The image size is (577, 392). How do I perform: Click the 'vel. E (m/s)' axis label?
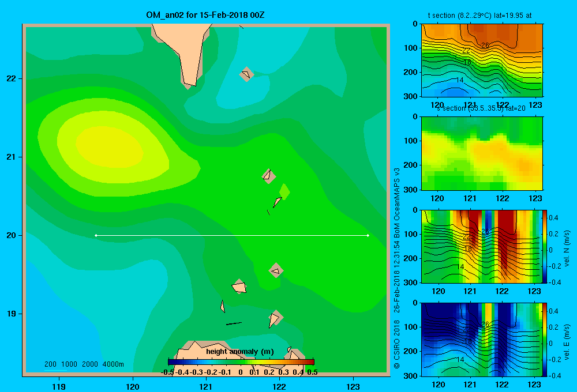[x=567, y=342]
